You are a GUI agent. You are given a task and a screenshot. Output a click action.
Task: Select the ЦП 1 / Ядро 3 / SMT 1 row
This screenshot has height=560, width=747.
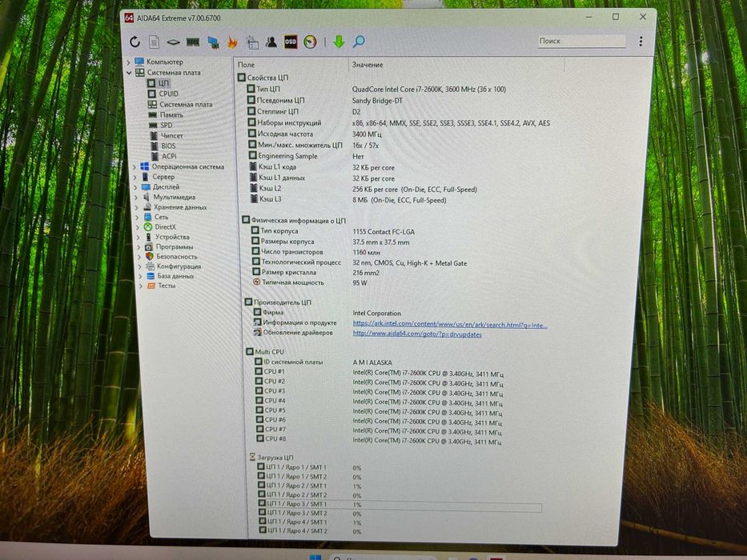[400, 504]
